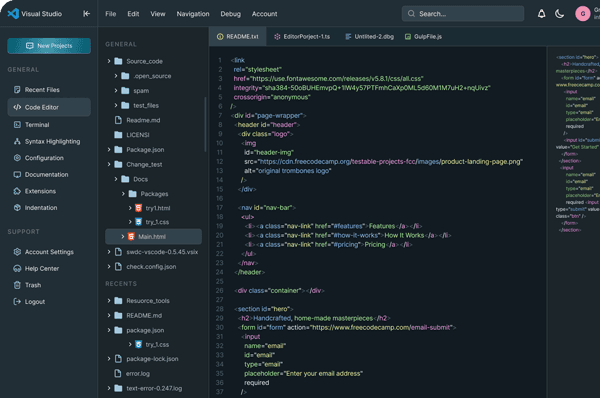600x398 pixels.
Task: Click the Documentation icon
Action: (x=17, y=175)
